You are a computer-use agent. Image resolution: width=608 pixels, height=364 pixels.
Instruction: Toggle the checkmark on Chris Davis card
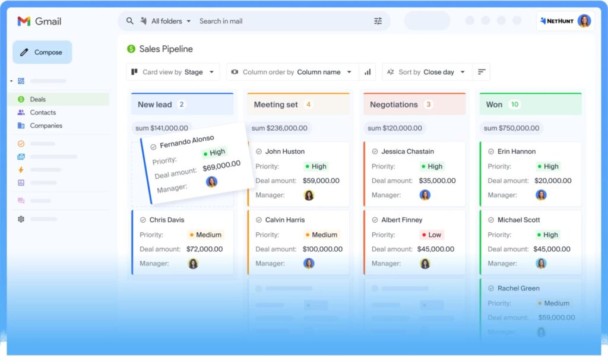click(143, 220)
